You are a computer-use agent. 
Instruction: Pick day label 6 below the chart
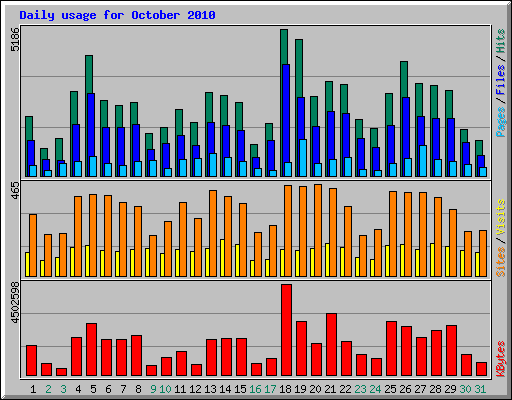pyautogui.click(x=108, y=389)
